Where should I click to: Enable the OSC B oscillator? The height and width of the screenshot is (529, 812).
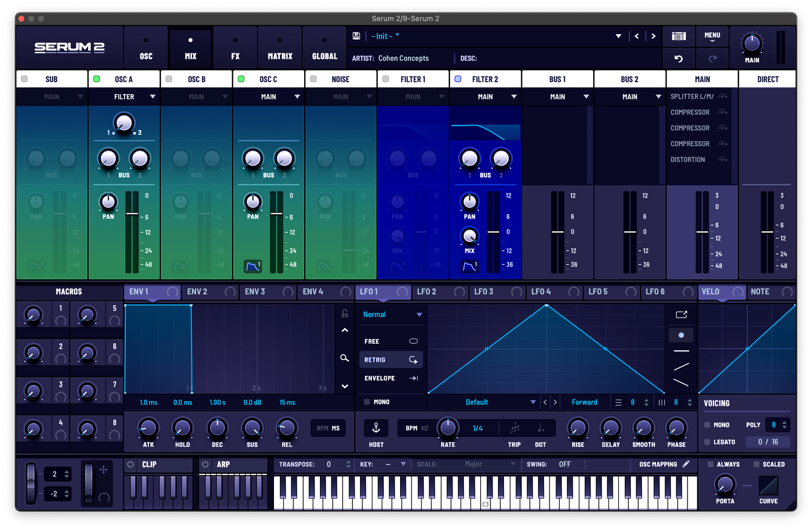coord(169,79)
